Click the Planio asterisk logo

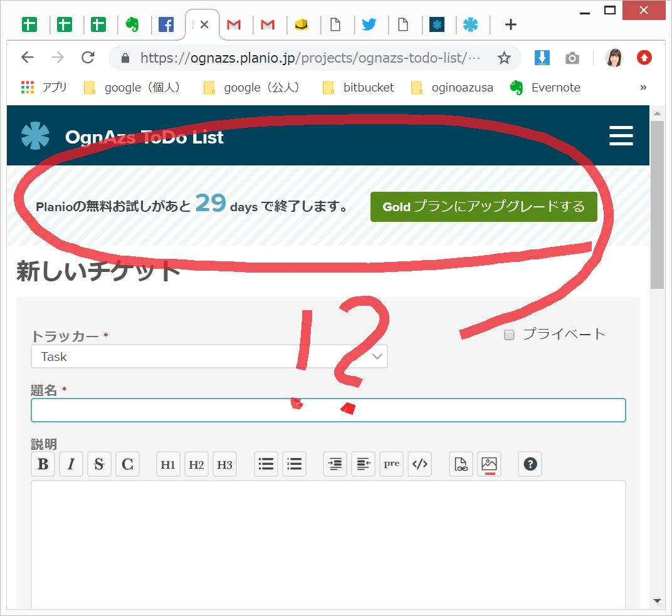35,136
